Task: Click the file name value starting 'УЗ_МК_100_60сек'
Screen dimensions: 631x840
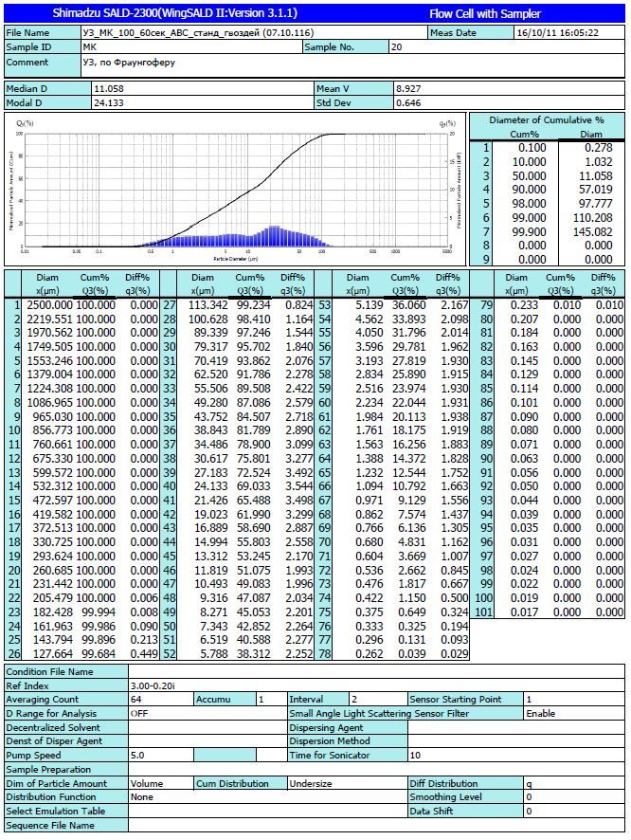Action: [x=198, y=32]
